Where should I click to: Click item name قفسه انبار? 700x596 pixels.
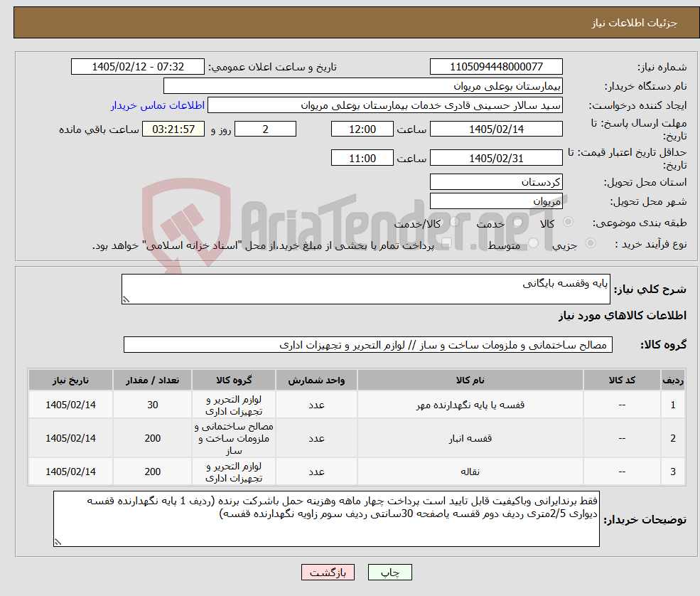[470, 438]
